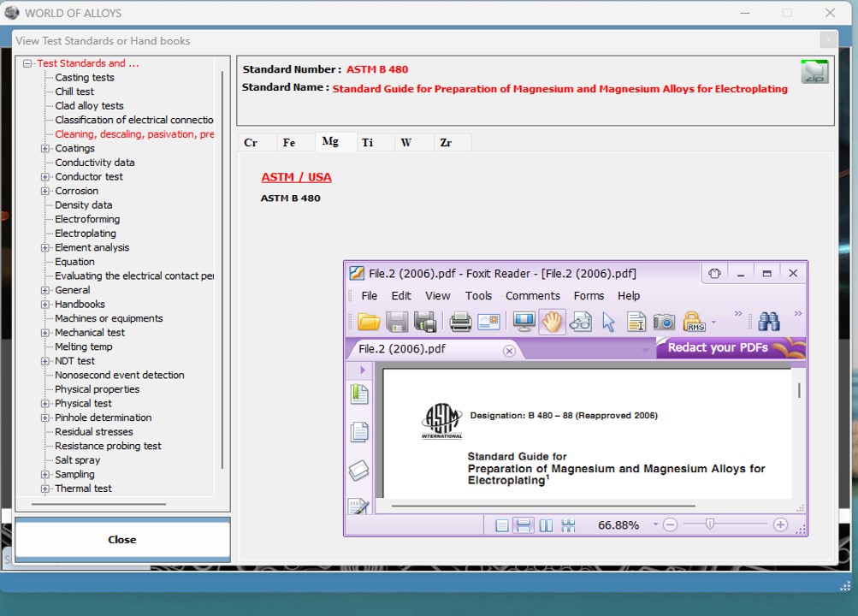This screenshot has width=858, height=616.
Task: Select the arrow annotation selection tool
Action: click(x=608, y=322)
